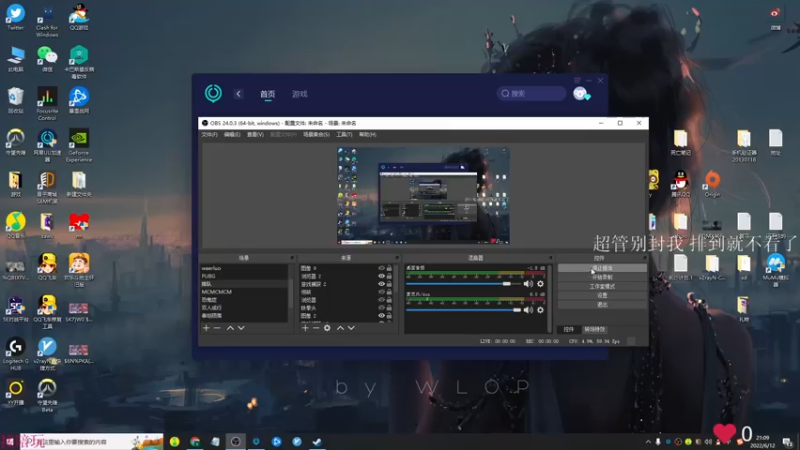Open 腾讯QQ penguin desktop icon
Image resolution: width=800 pixels, height=450 pixels.
click(681, 184)
